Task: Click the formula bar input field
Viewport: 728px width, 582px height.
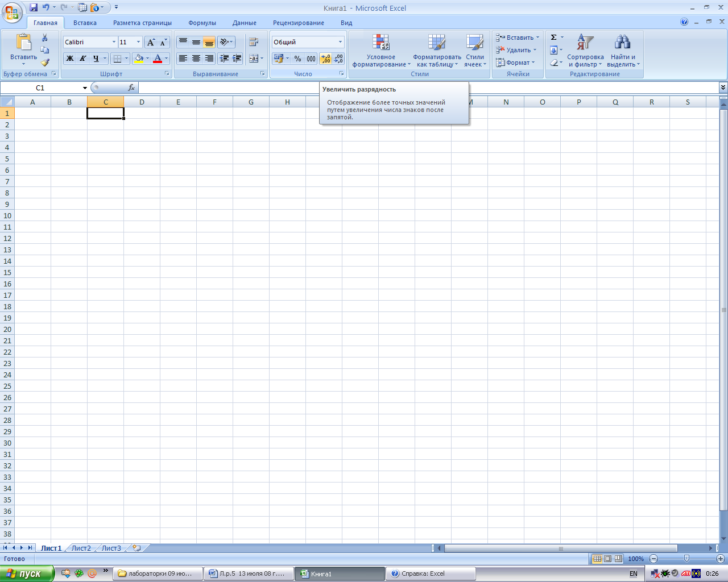Action: click(x=428, y=88)
